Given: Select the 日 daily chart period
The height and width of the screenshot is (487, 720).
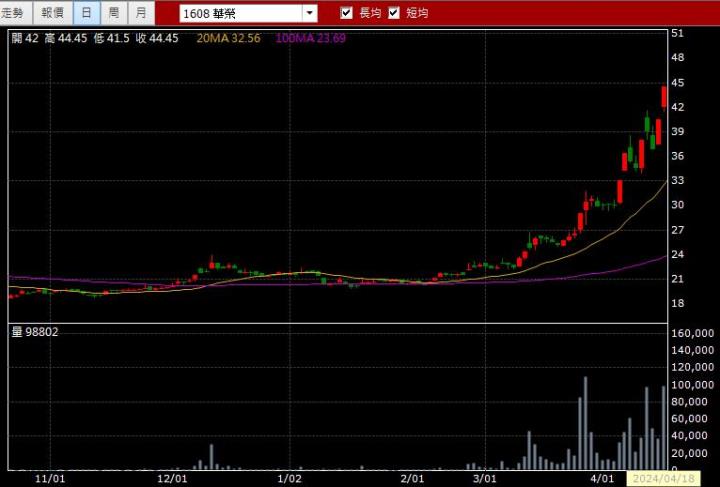Looking at the screenshot, I should [86, 13].
